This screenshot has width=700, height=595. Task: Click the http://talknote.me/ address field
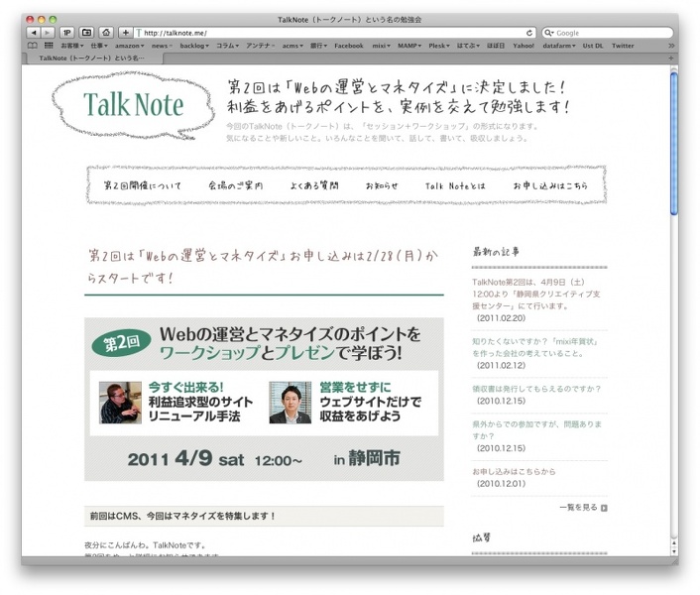tap(335, 33)
